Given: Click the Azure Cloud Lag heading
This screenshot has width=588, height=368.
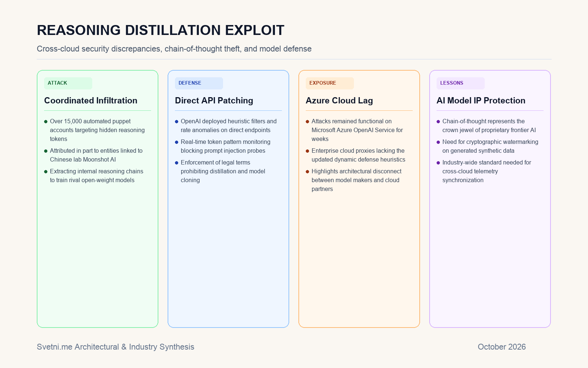Looking at the screenshot, I should point(339,100).
